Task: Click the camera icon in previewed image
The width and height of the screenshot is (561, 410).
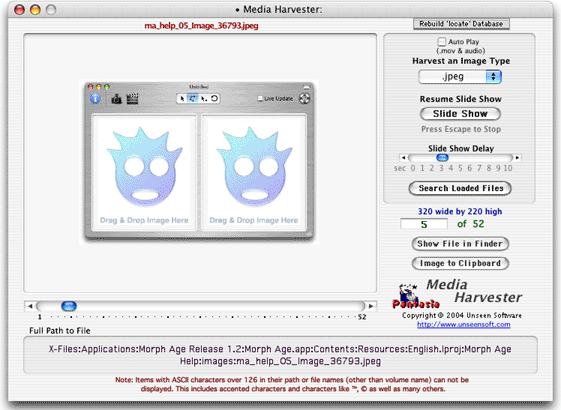Action: (116, 99)
